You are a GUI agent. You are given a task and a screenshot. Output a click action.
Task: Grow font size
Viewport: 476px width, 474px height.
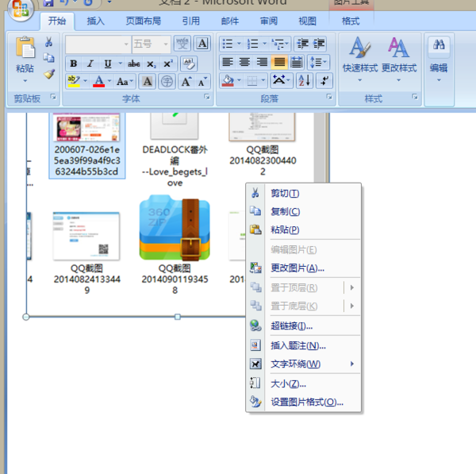pos(186,82)
